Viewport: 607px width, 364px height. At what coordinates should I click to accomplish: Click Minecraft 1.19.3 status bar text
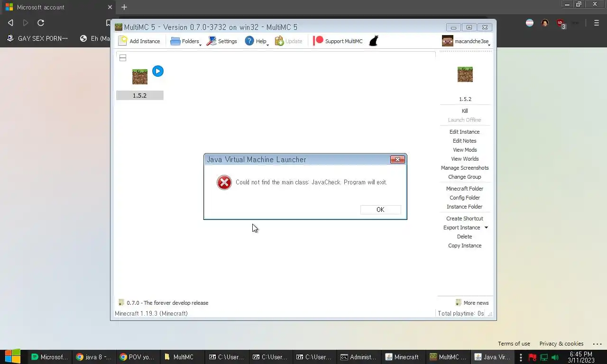(151, 313)
